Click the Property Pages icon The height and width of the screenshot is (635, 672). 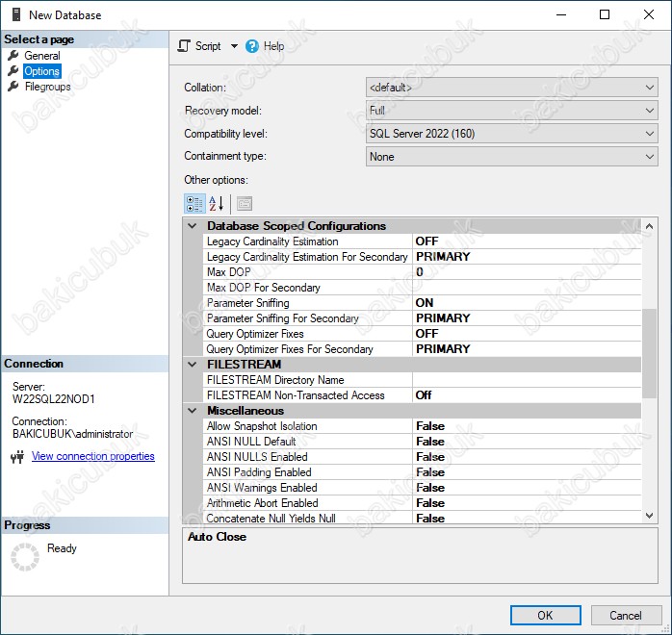[x=244, y=203]
